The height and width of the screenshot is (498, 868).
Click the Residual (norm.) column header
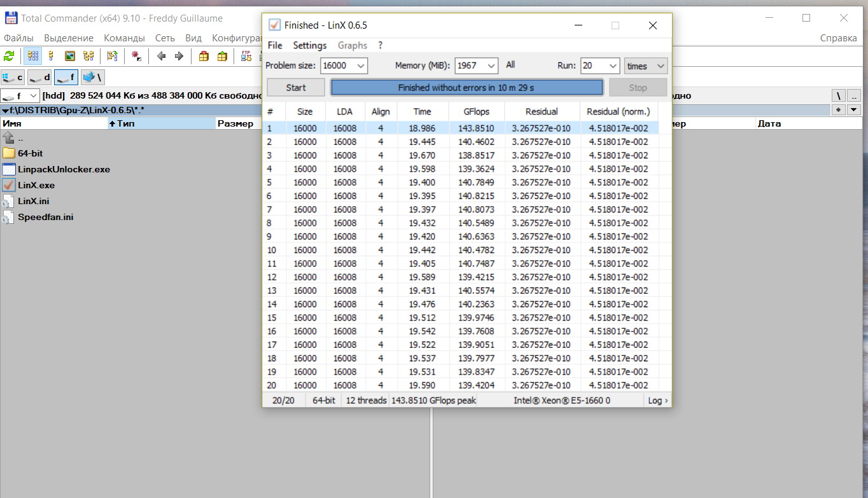[619, 111]
